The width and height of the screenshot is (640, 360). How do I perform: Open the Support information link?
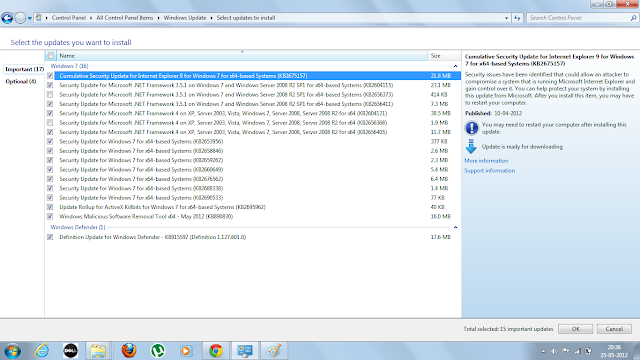489,171
